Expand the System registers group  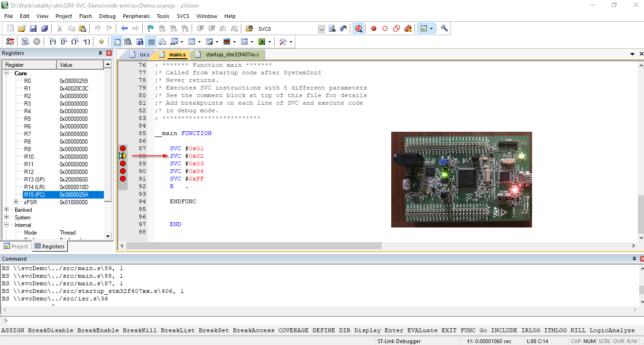pos(7,218)
